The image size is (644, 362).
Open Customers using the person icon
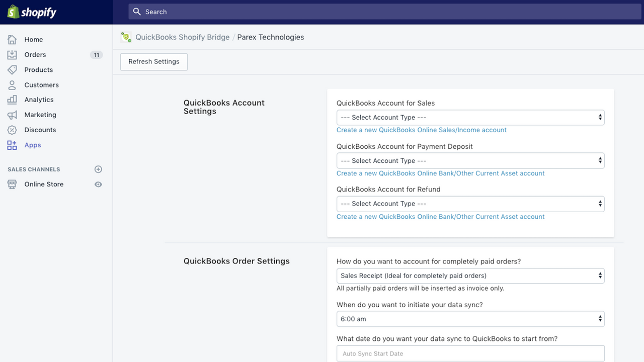click(x=12, y=85)
